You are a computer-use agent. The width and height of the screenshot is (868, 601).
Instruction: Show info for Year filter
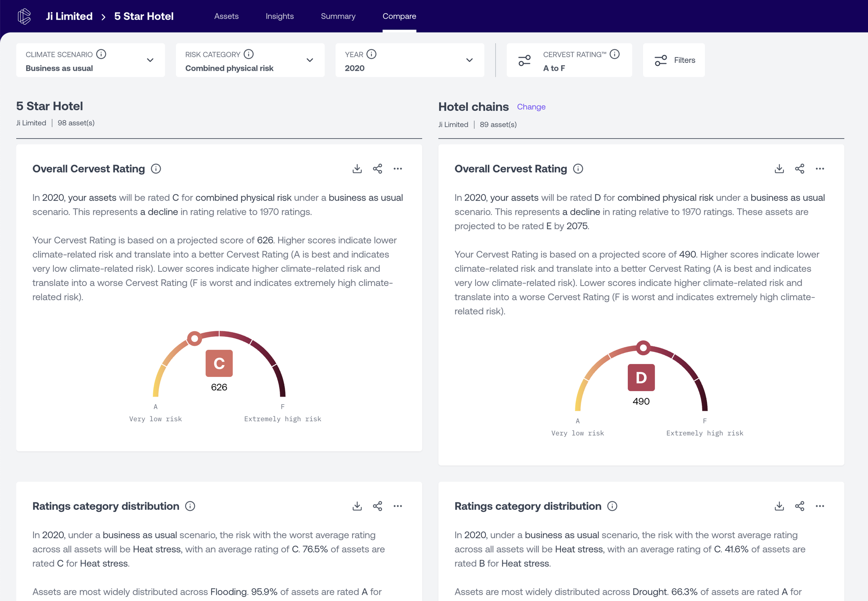(372, 54)
